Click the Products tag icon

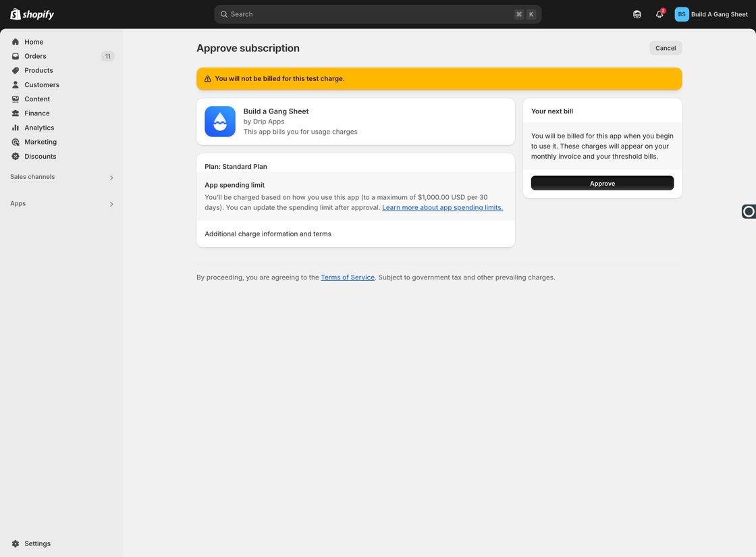point(16,70)
